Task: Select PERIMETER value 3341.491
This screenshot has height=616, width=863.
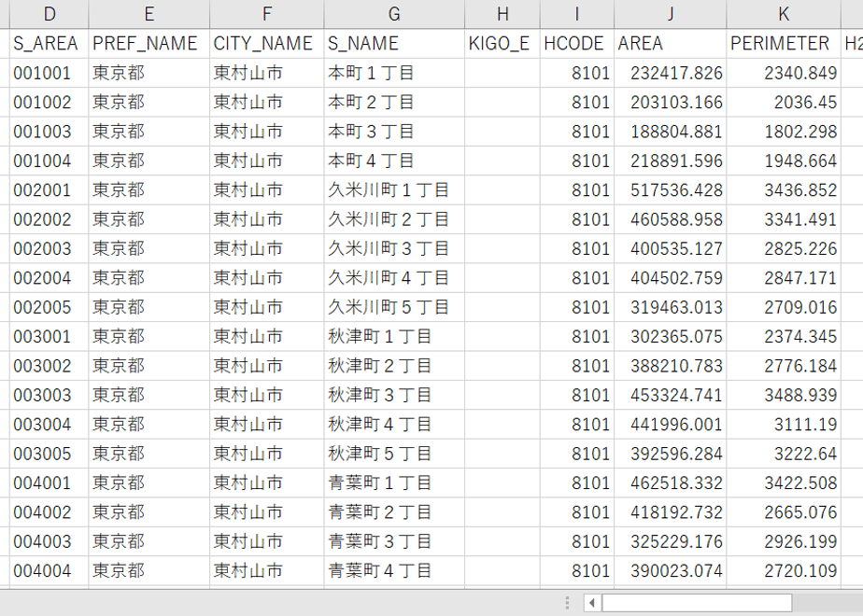Action: pyautogui.click(x=784, y=219)
